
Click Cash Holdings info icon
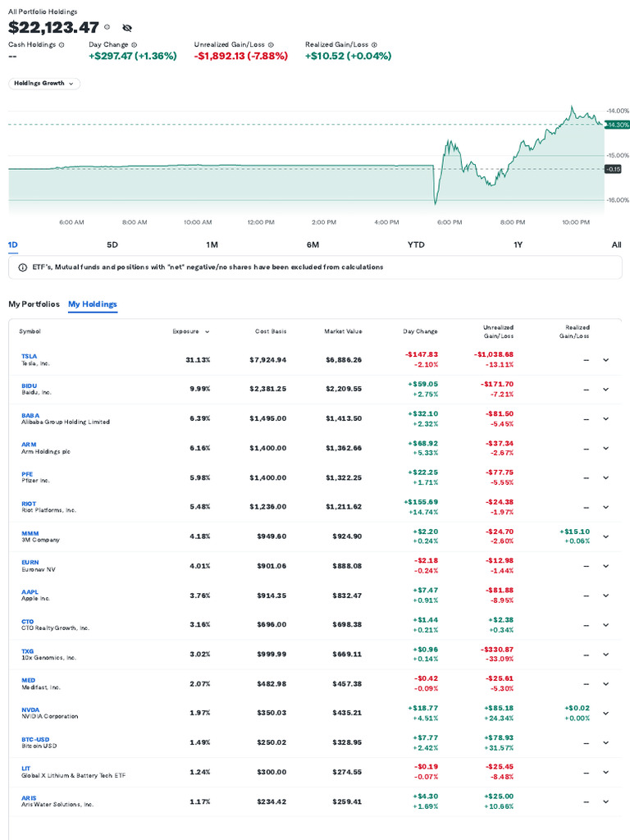pyautogui.click(x=62, y=44)
